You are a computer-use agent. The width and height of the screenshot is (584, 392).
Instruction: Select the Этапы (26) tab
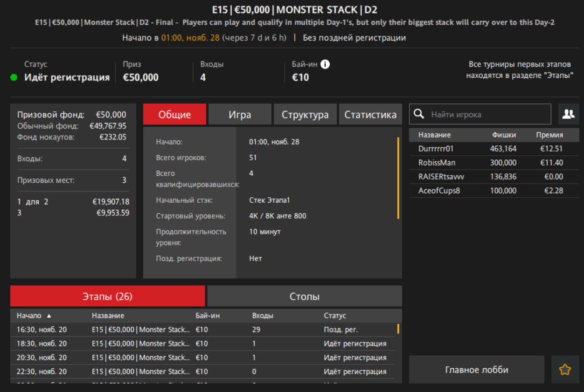pos(108,296)
